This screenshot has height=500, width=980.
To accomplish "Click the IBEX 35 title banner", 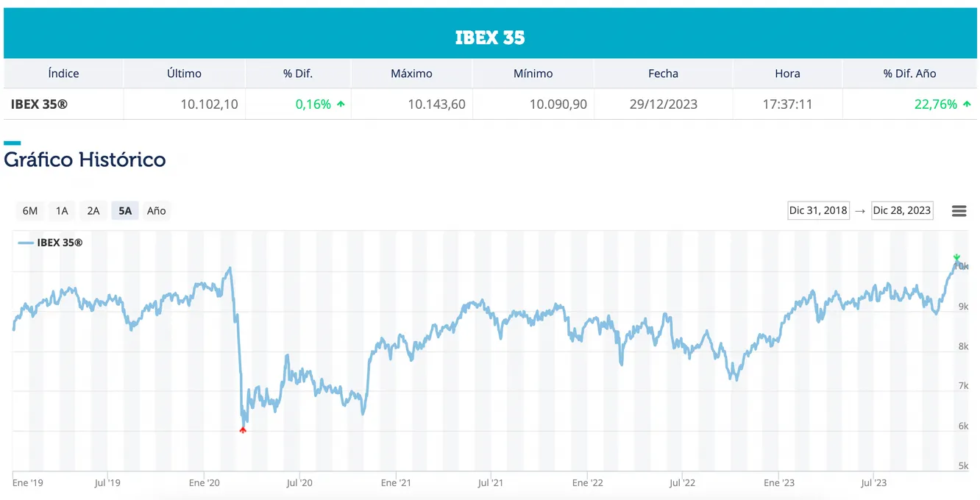I will click(x=490, y=37).
